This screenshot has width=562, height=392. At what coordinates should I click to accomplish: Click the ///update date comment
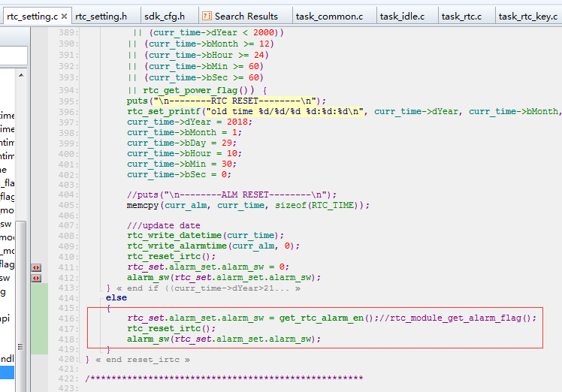coord(164,225)
